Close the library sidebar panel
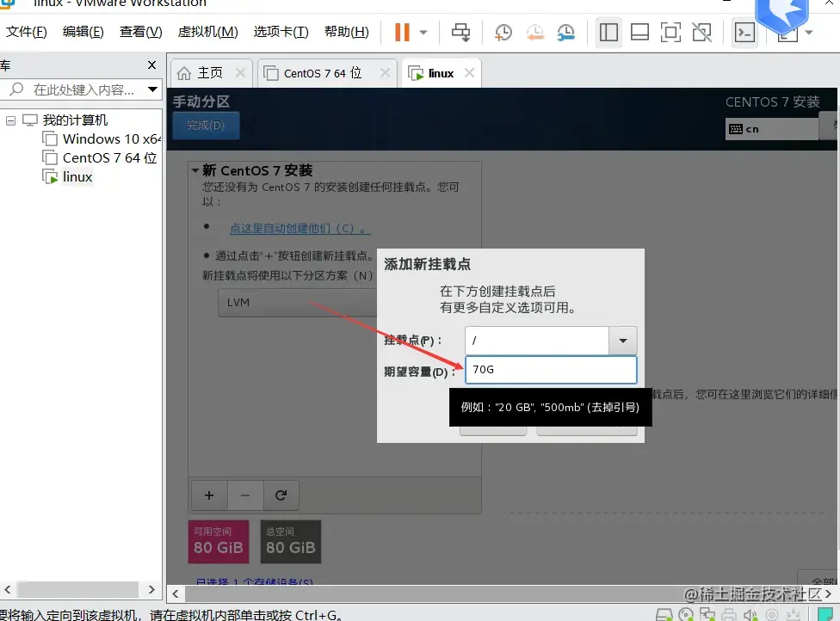Screen dimensions: 840x621 click(x=151, y=65)
